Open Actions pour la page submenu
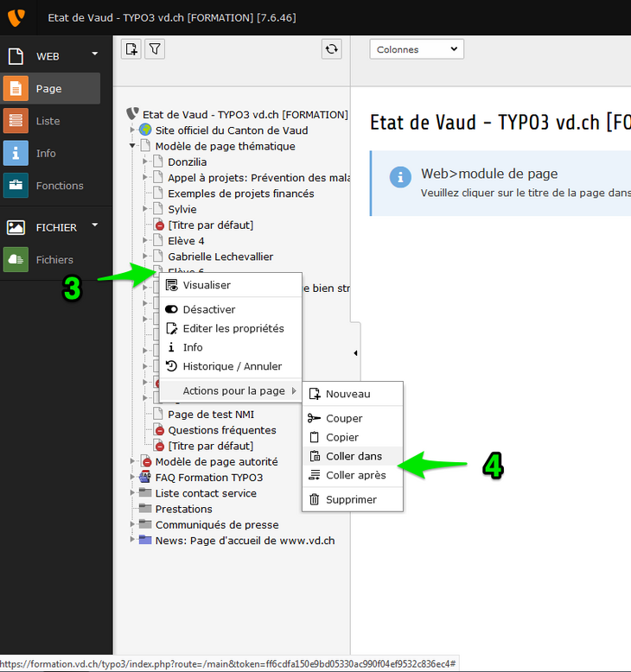The image size is (631, 672). point(231,391)
